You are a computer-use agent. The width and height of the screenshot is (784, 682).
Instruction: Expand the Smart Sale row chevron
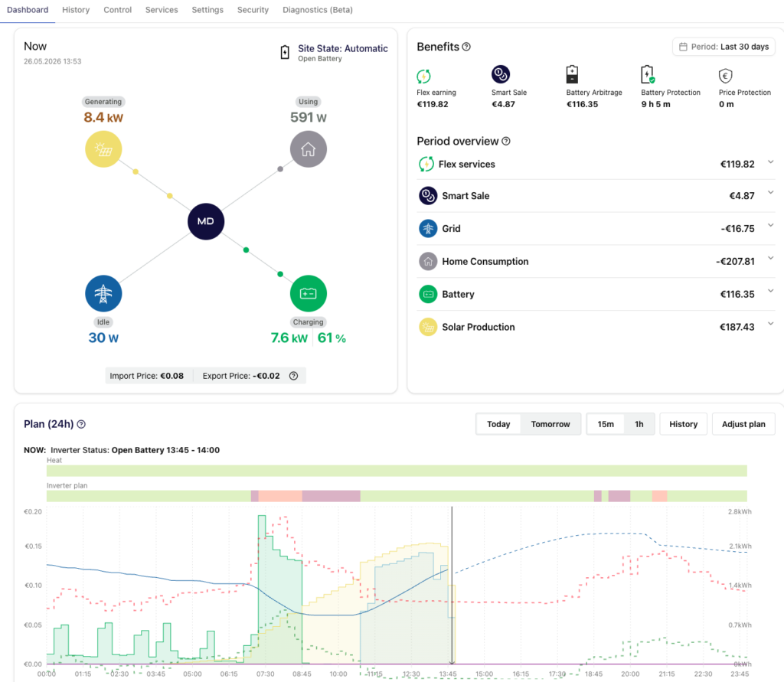coord(770,192)
